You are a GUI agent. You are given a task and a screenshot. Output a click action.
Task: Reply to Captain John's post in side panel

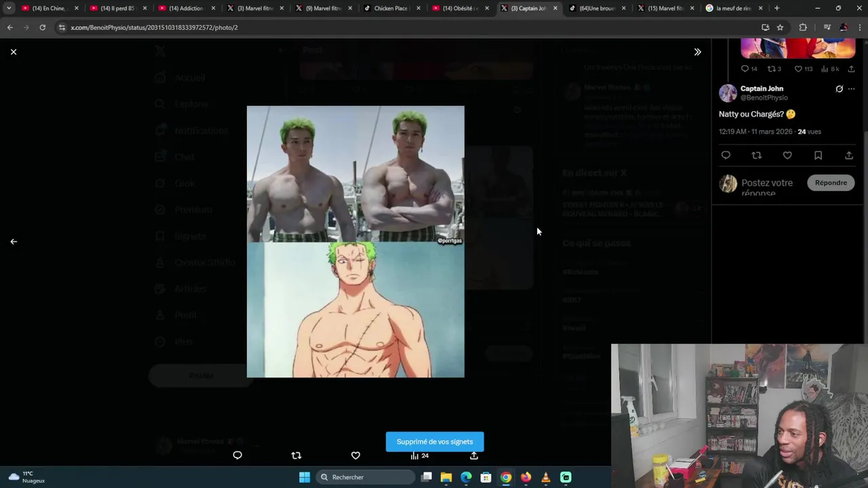[726, 155]
